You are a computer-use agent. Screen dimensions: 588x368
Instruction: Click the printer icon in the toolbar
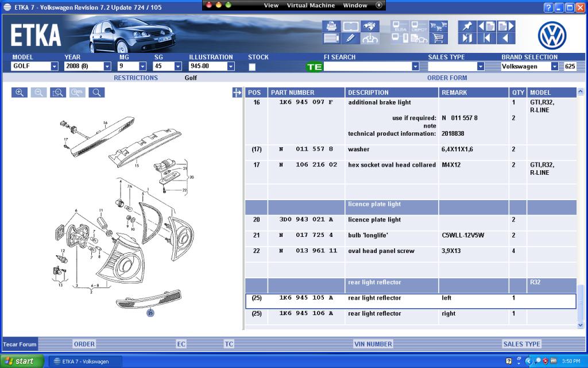click(331, 26)
